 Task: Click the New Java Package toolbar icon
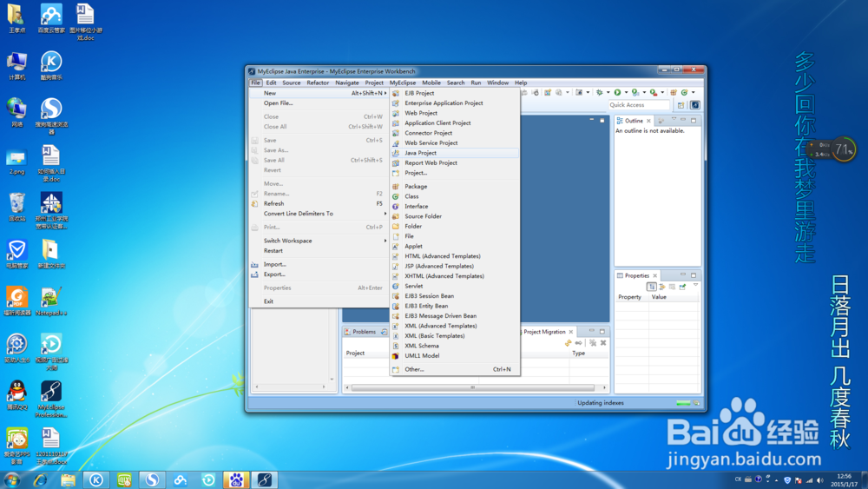coord(674,92)
